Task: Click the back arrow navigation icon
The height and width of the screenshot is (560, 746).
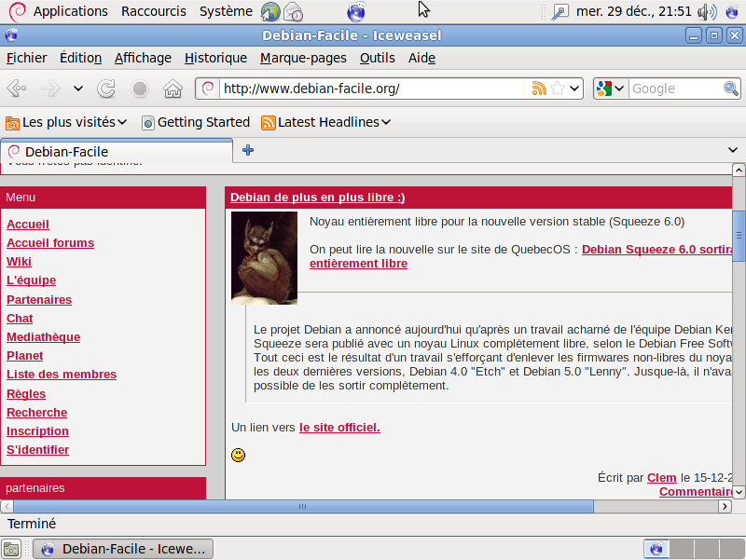Action: pyautogui.click(x=17, y=89)
